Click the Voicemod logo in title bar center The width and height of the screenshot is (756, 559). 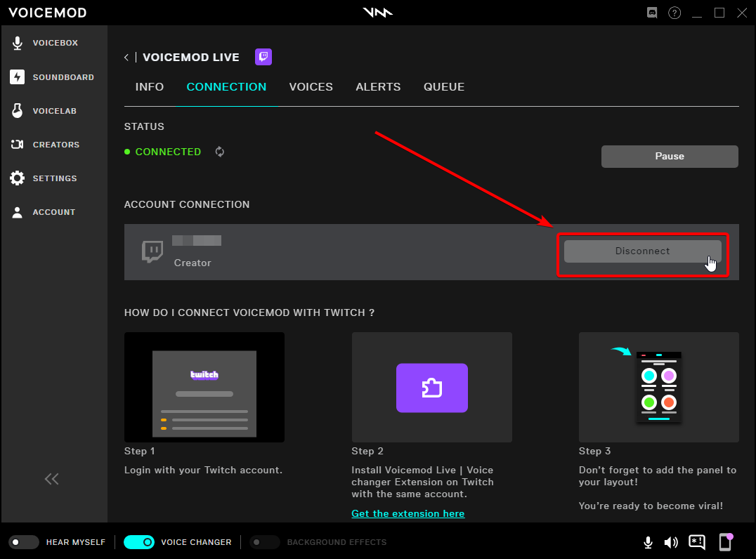pyautogui.click(x=377, y=13)
